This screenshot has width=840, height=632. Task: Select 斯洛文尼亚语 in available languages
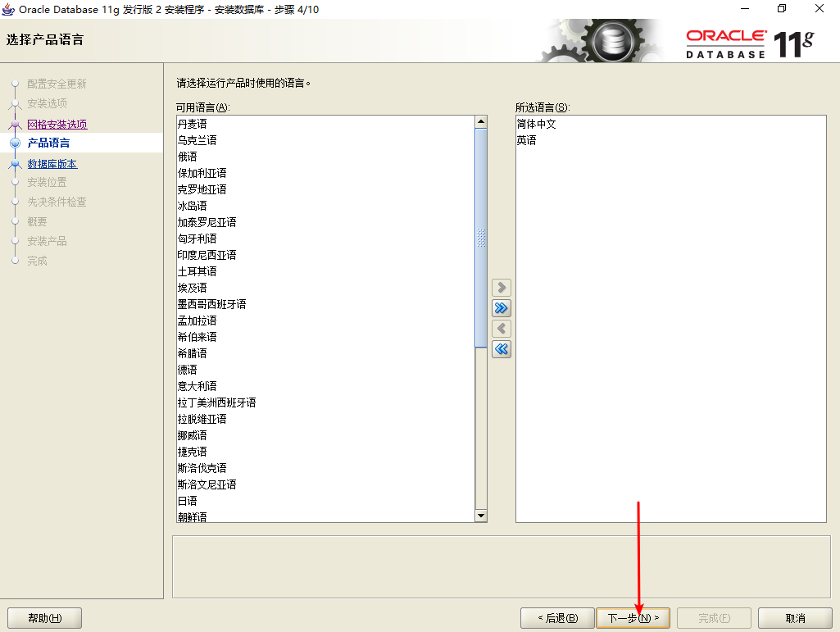point(325,484)
